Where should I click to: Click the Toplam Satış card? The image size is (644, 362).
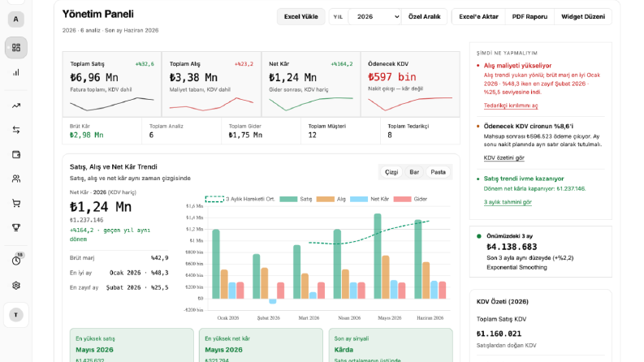coord(112,84)
